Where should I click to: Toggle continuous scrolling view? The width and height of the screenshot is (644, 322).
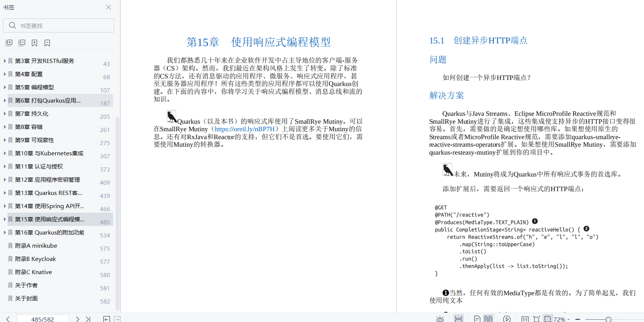coord(459,319)
